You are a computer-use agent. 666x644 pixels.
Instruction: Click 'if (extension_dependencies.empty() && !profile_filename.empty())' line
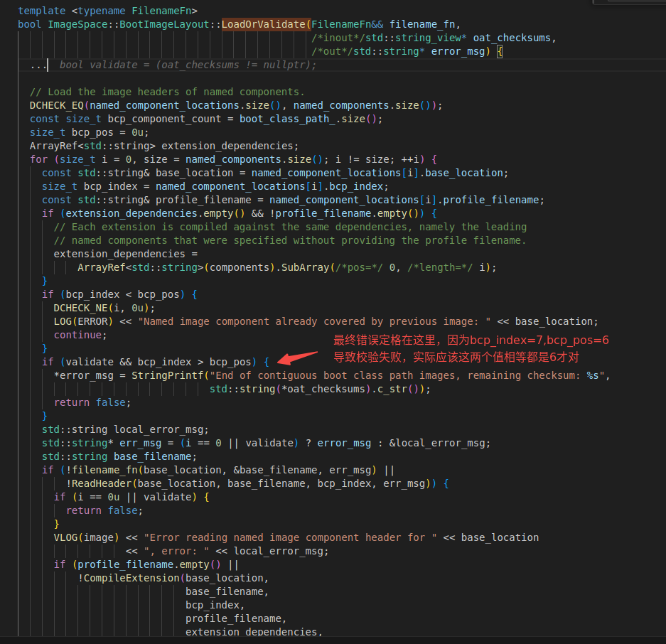(239, 214)
